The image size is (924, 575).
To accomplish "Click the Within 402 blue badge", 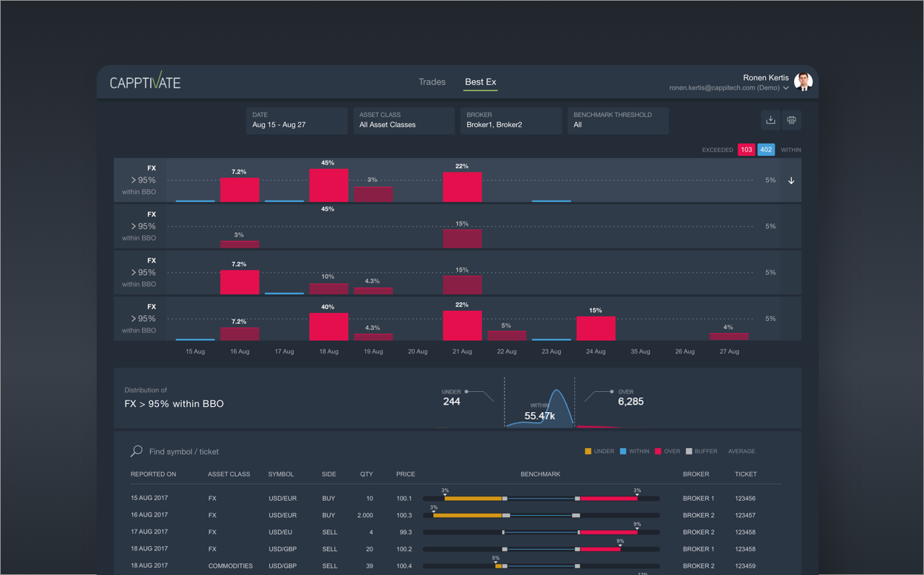I will pos(766,150).
